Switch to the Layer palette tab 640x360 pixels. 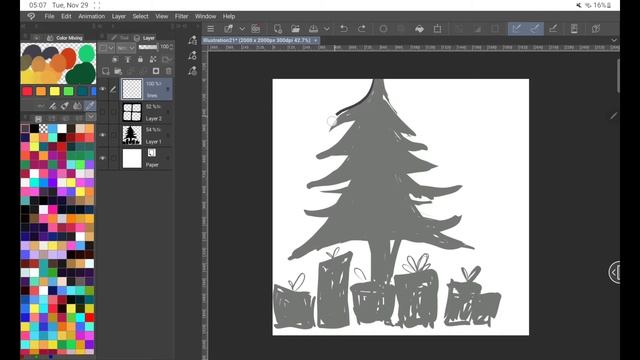pos(145,38)
